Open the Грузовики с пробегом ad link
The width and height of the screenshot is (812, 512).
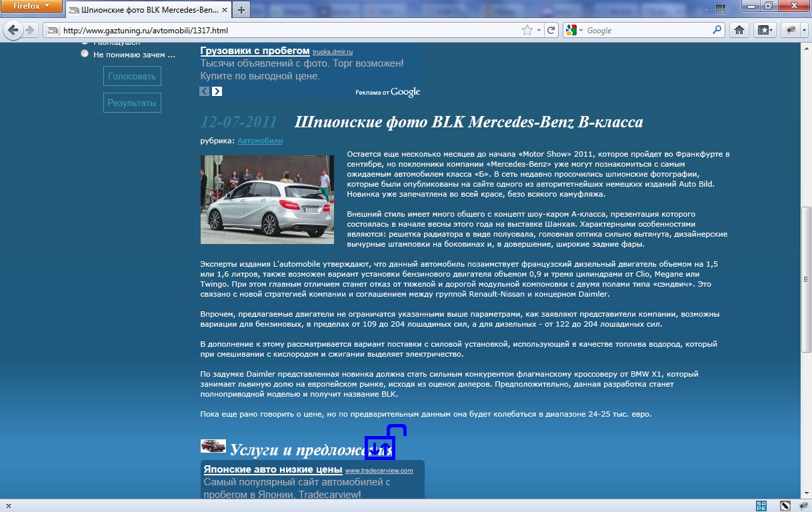pos(255,51)
